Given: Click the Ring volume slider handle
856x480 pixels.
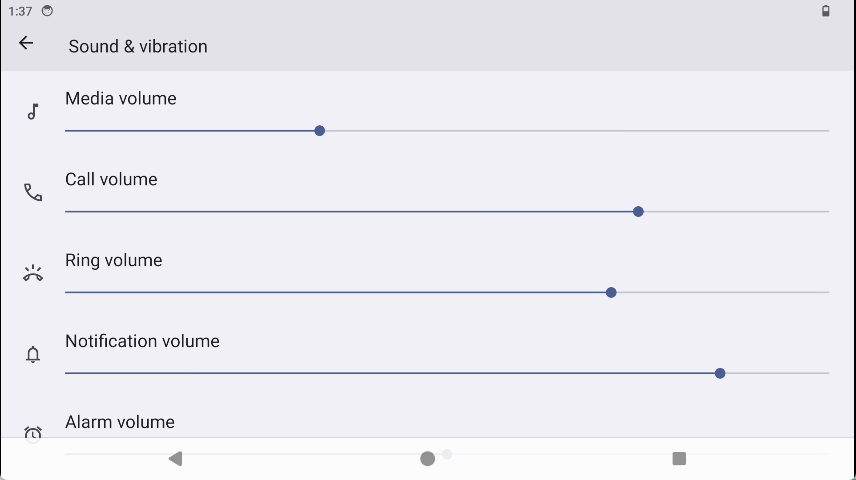Looking at the screenshot, I should click(611, 293).
